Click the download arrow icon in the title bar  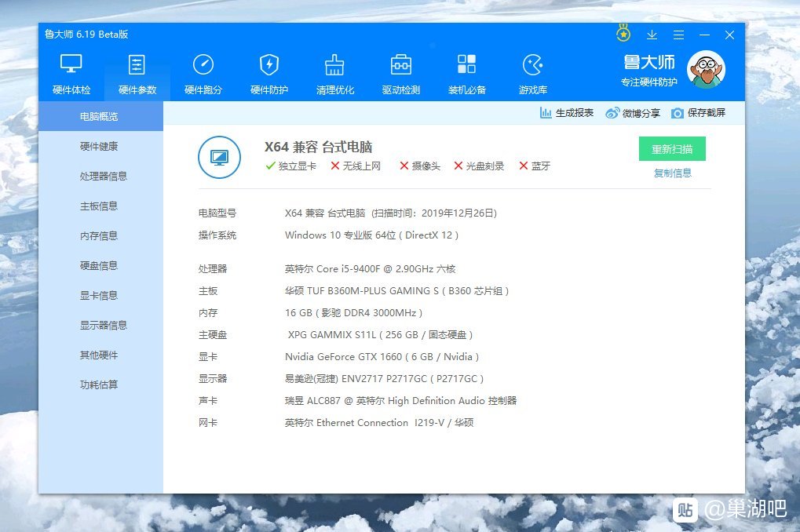click(x=652, y=35)
